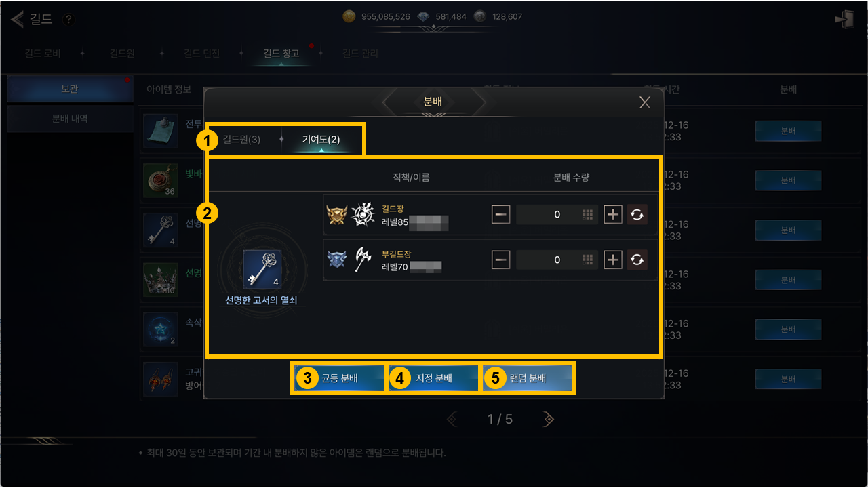Image resolution: width=868 pixels, height=488 pixels.
Task: Go to next page arrow of item list
Action: 548,420
